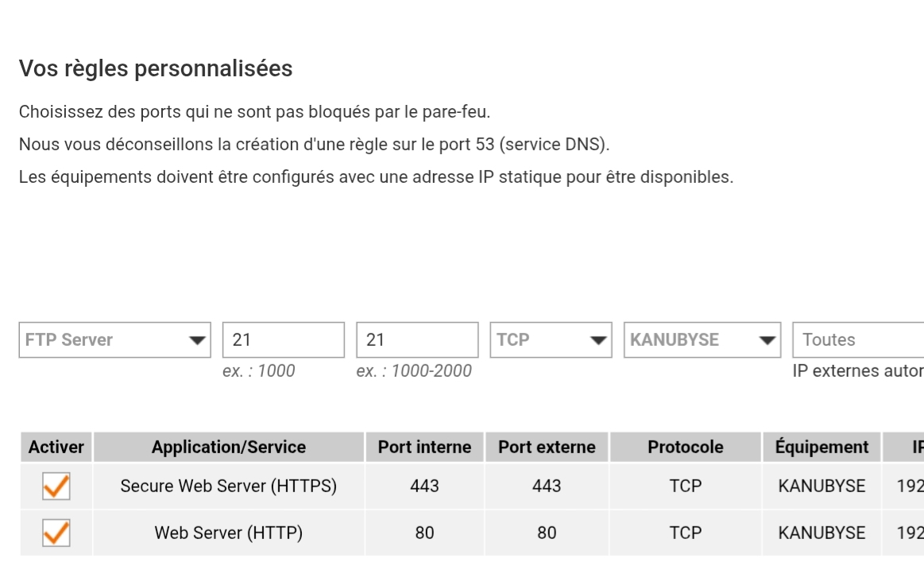The width and height of the screenshot is (924, 574).
Task: Click external port 80 in HTTP row
Action: pos(547,533)
